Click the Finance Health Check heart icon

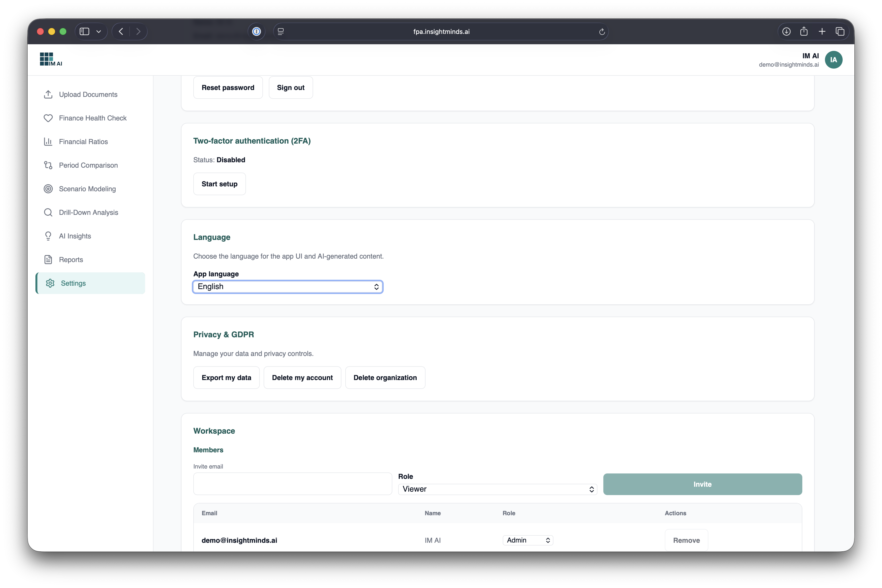pyautogui.click(x=48, y=118)
